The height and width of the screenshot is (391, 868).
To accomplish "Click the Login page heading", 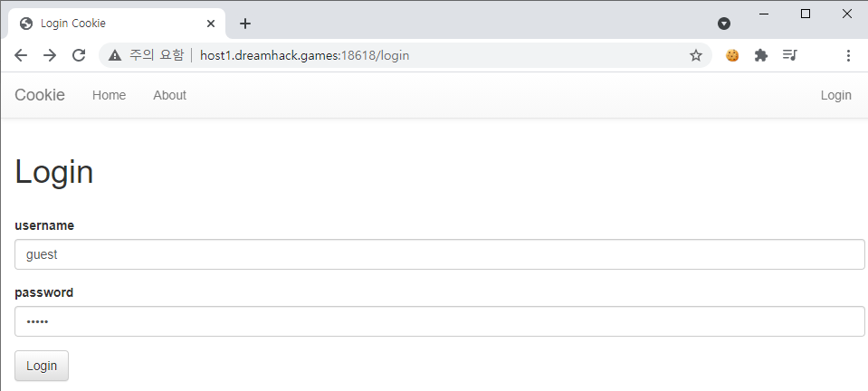I will pos(54,172).
